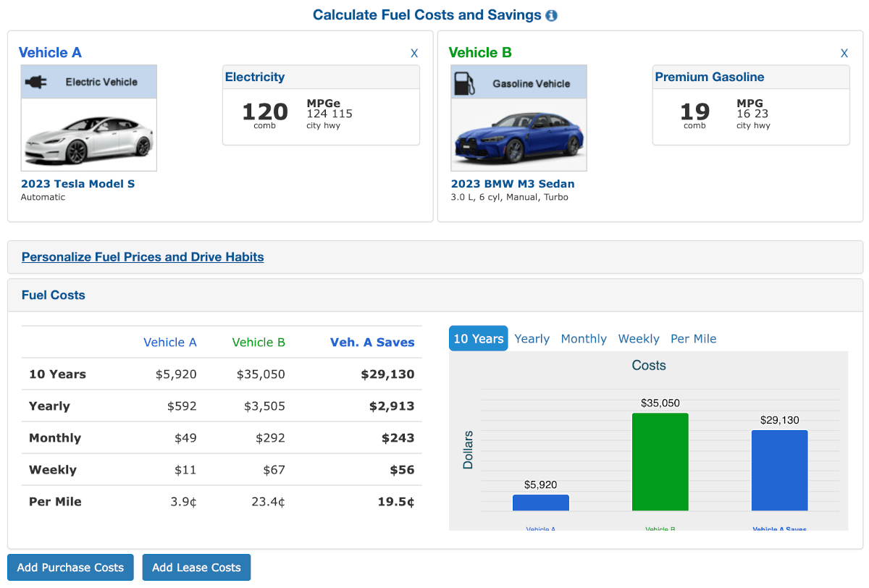Click the Add Lease Costs button

(x=196, y=567)
